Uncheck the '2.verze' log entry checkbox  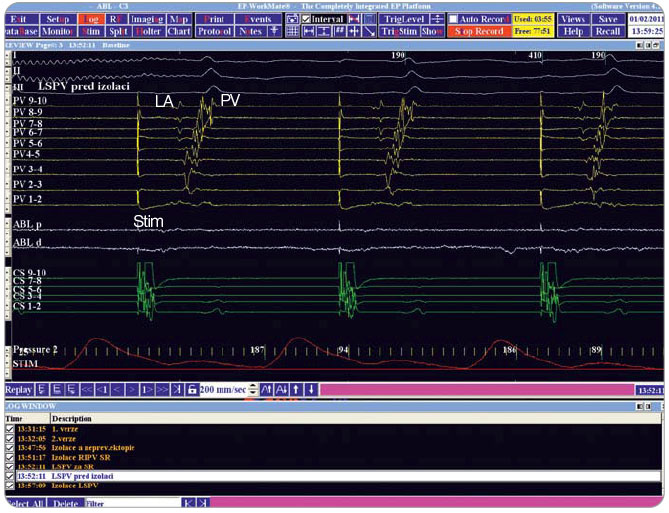[10, 438]
